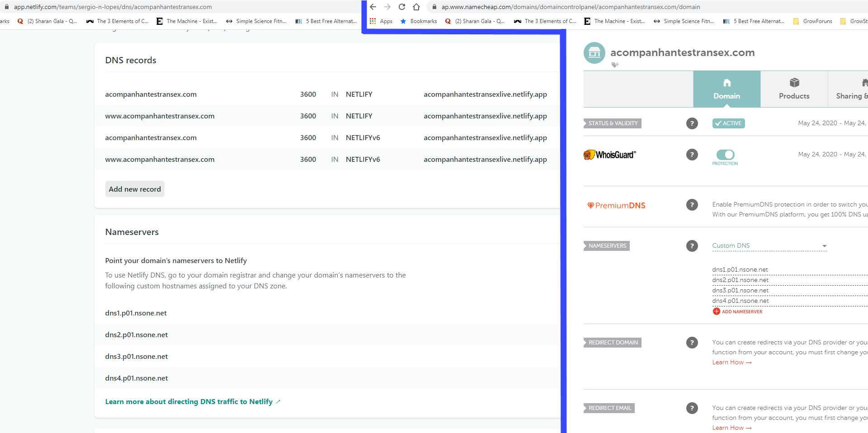Open GrowForuns bookmark folder
The width and height of the screenshot is (868, 433).
pos(812,21)
